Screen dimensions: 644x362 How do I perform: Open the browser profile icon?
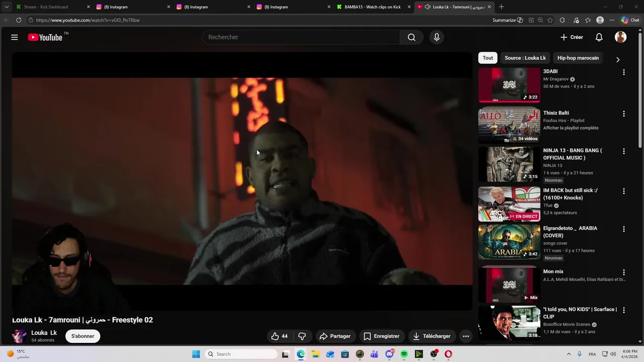click(600, 20)
